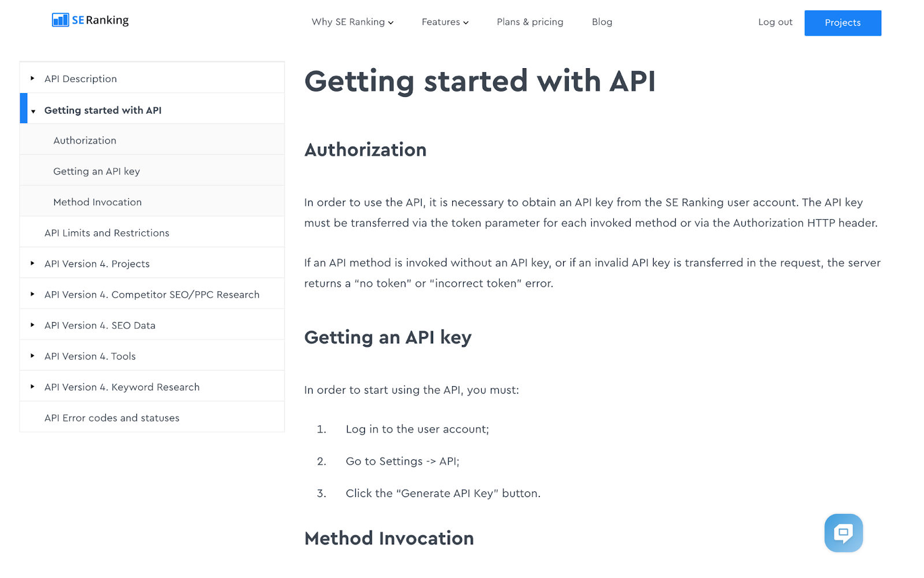Screen dimensions: 924x578
Task: Expand arrow for API Version 4. Tools
Action: pyautogui.click(x=32, y=355)
